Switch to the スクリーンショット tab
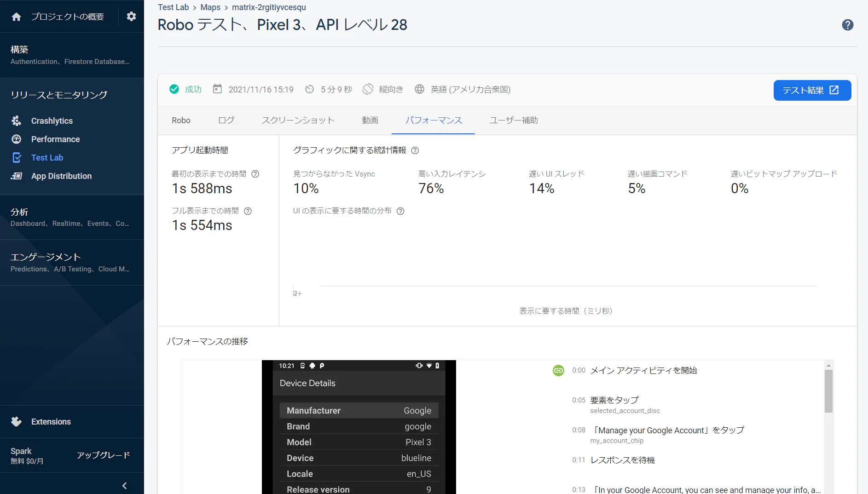 click(298, 121)
